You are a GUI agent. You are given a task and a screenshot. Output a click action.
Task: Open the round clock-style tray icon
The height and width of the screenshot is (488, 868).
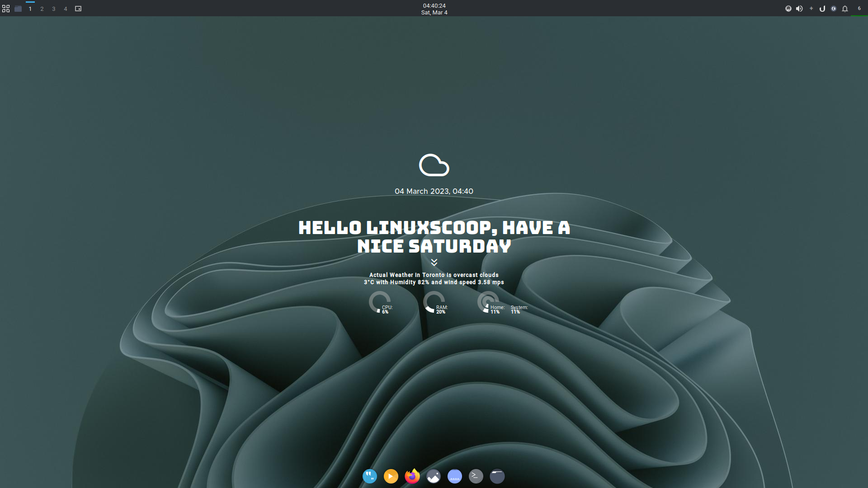coord(834,9)
